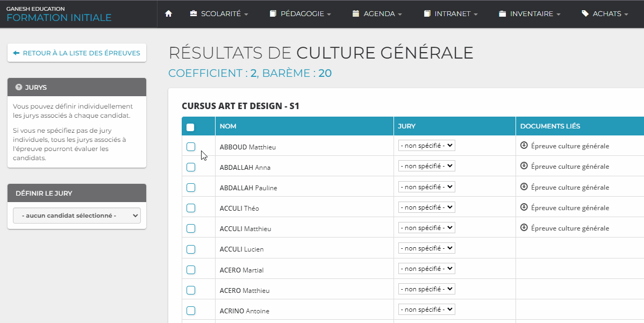Viewport: 644px width, 323px height.
Task: Click the Formation Initiale site title
Action: click(x=59, y=18)
